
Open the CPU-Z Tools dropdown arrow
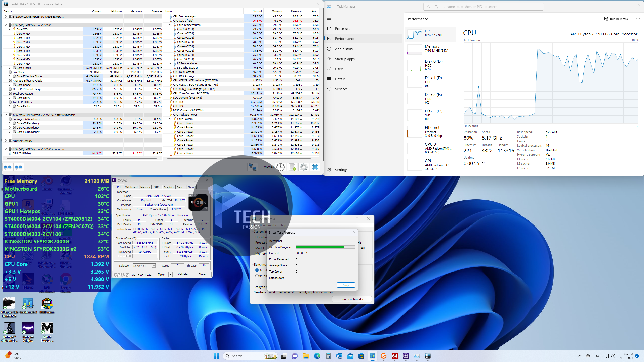pos(170,274)
